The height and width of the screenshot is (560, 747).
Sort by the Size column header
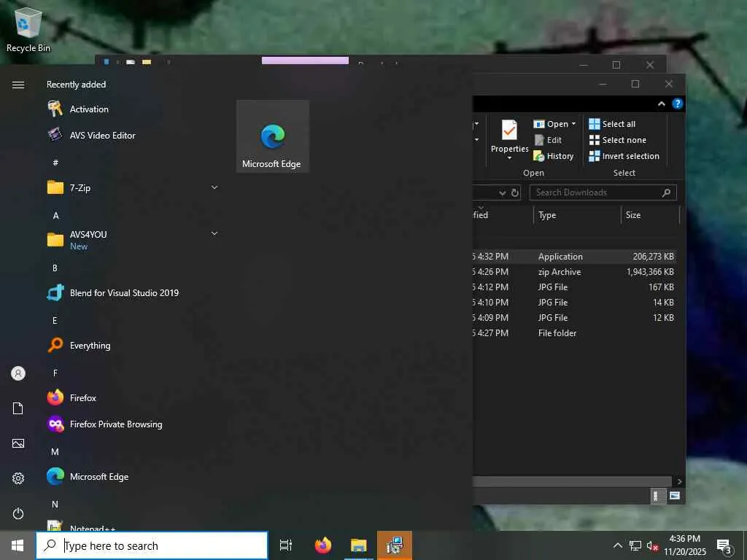[650, 215]
